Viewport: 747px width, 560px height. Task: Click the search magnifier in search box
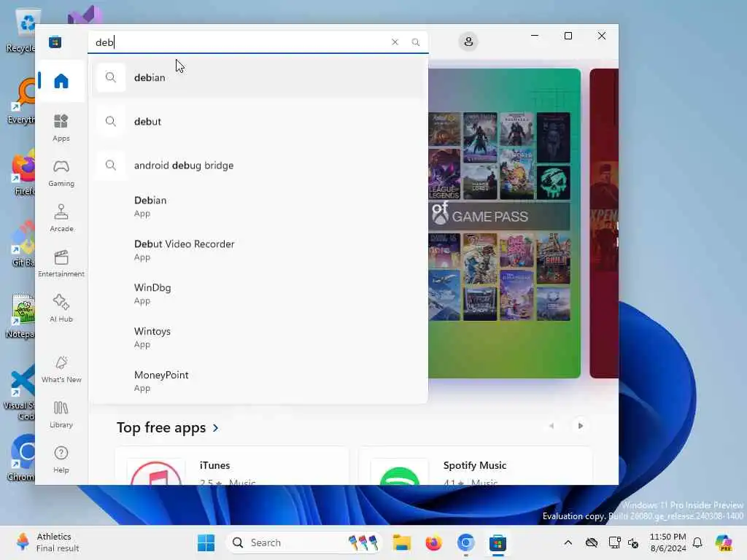(x=415, y=42)
